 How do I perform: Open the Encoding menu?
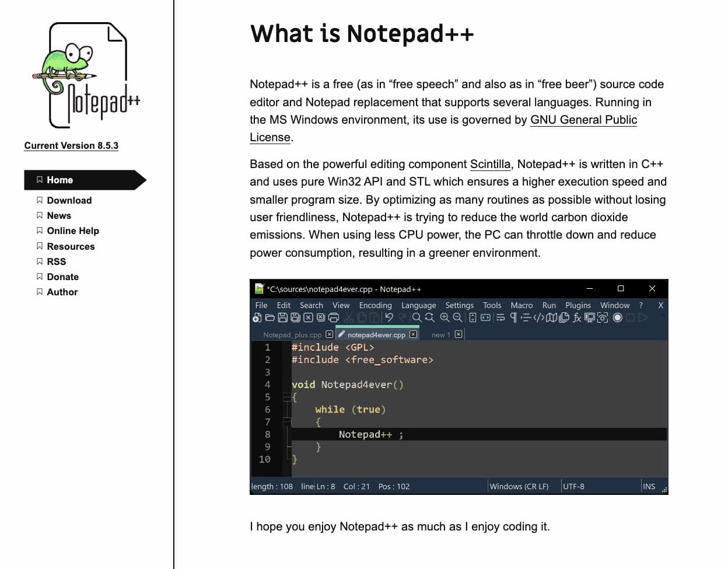[375, 305]
